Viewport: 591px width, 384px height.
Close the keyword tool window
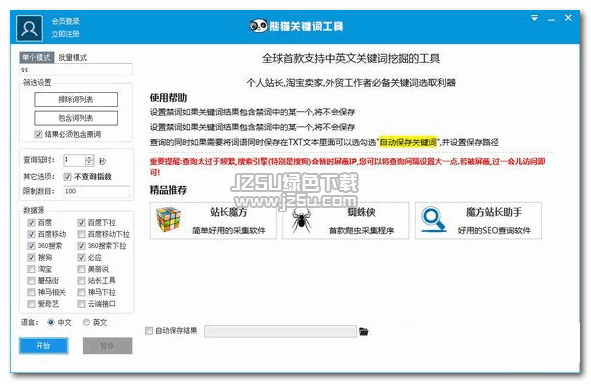(x=568, y=18)
